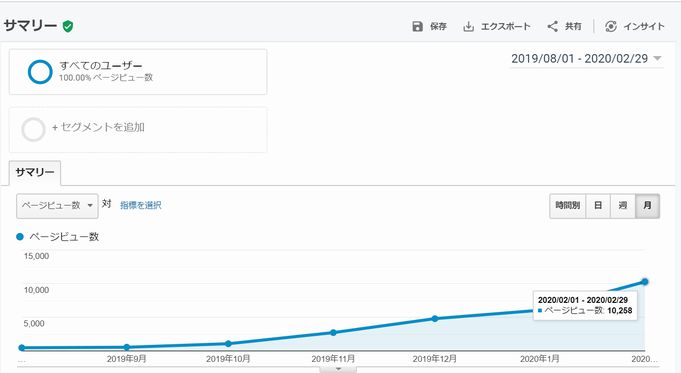Click the 15,000 y-axis label

point(36,256)
